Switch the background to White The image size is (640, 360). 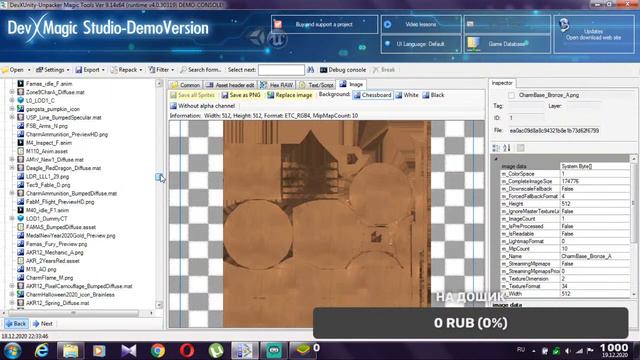click(x=407, y=95)
